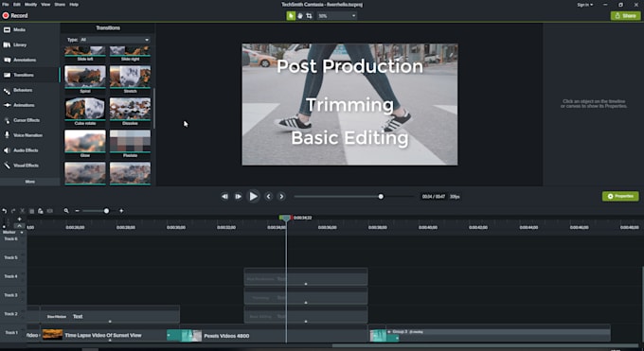Viewport: 644px width, 351px height.
Task: Step back to the previous frame
Action: 224,197
